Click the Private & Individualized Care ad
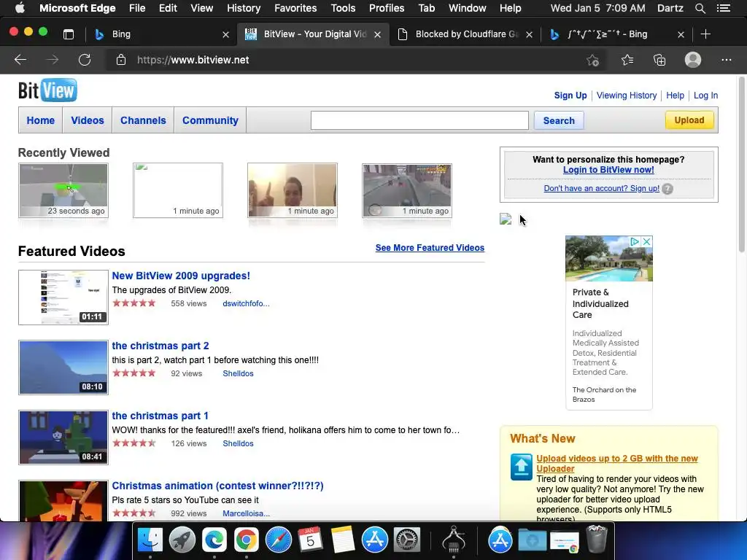Viewport: 747px width, 560px height. pos(609,322)
